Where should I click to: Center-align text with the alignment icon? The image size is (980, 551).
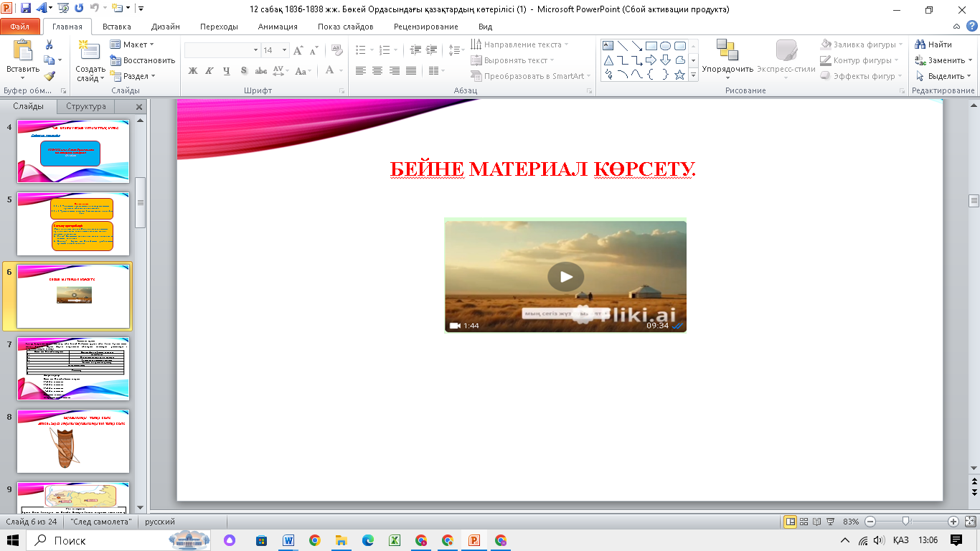[x=377, y=70]
